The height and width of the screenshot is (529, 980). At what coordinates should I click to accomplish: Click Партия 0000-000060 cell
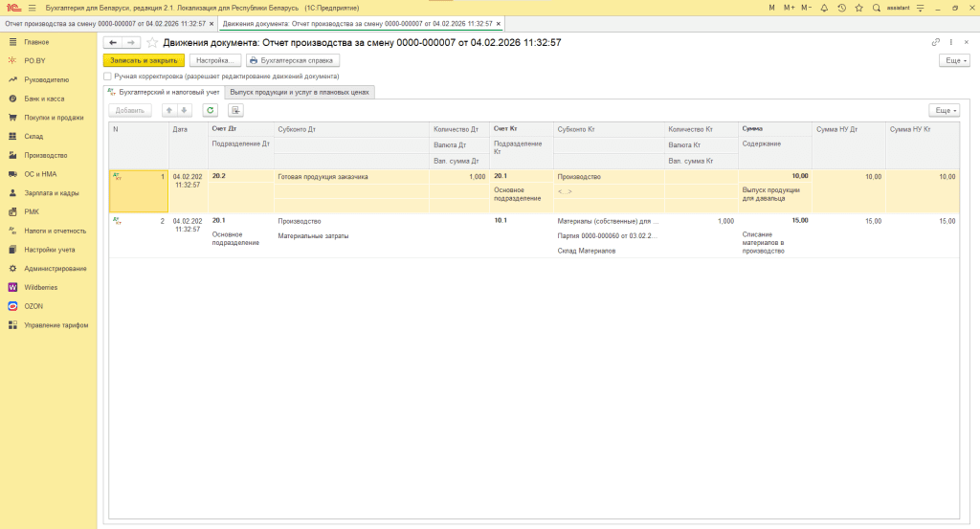[x=609, y=236]
